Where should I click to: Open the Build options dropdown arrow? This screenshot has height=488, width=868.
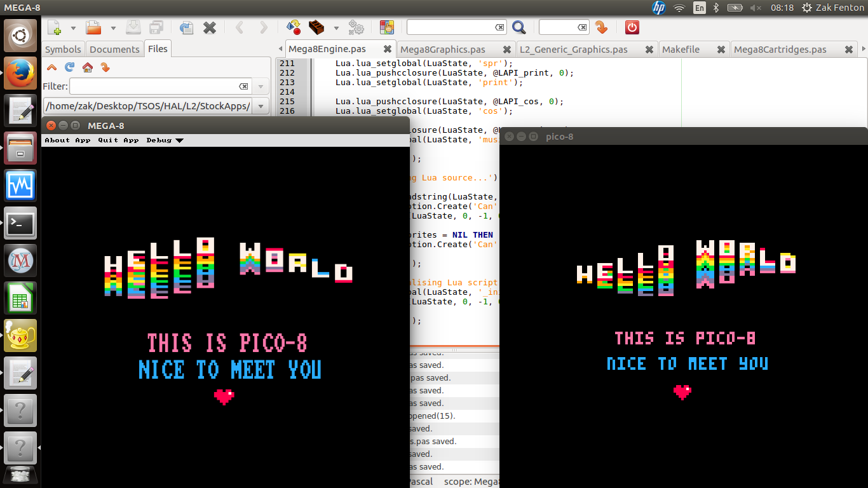(336, 28)
